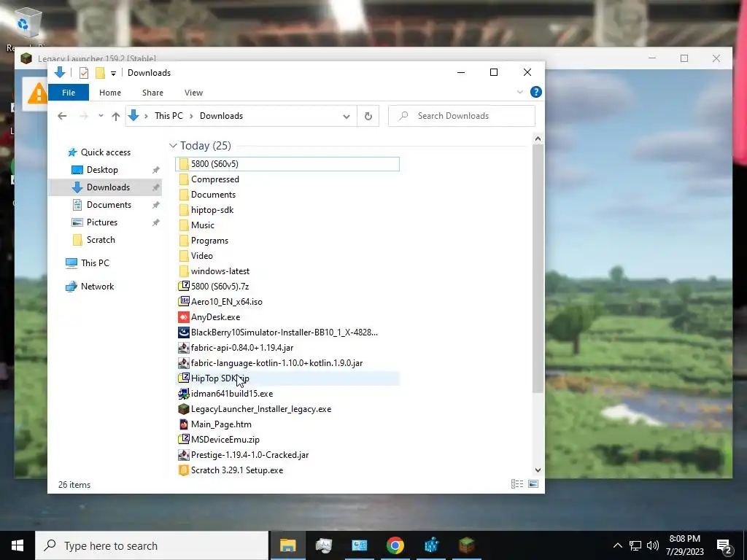Select the LegacyLauncher_Installer_legacy.exe icon

tap(183, 409)
